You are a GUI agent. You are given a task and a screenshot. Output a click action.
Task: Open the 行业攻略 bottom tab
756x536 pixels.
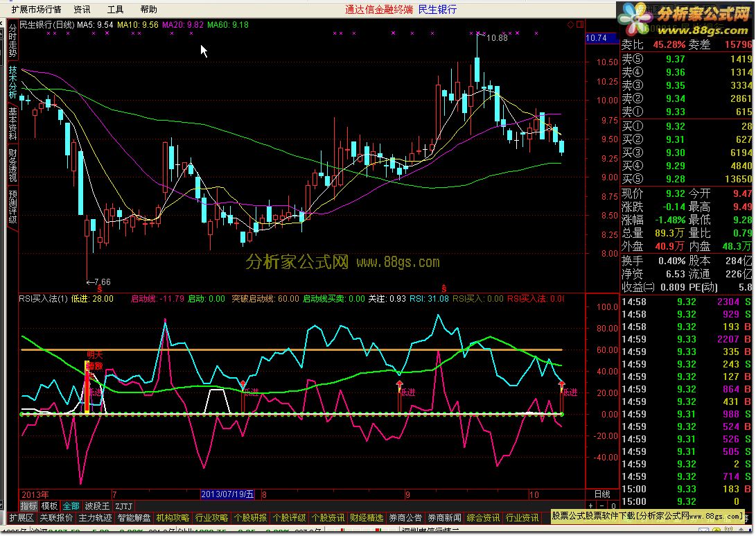click(x=211, y=518)
